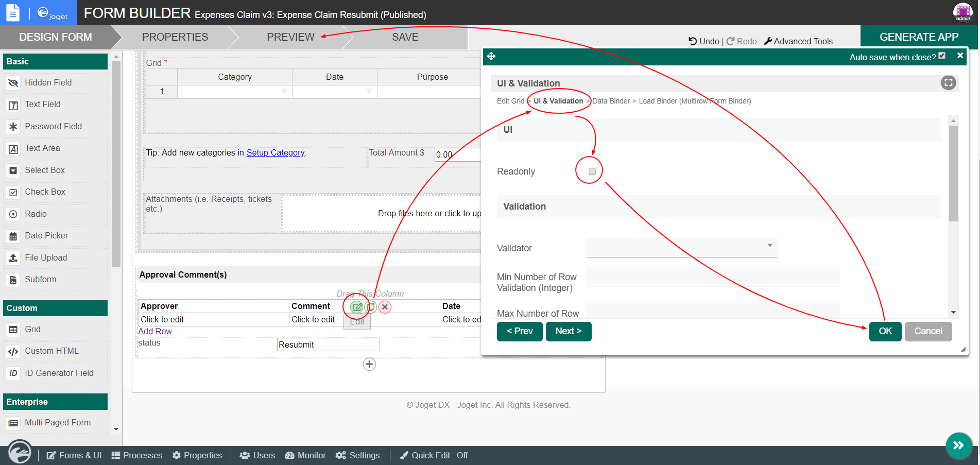
Task: Select the Date Picker element icon
Action: tap(13, 236)
